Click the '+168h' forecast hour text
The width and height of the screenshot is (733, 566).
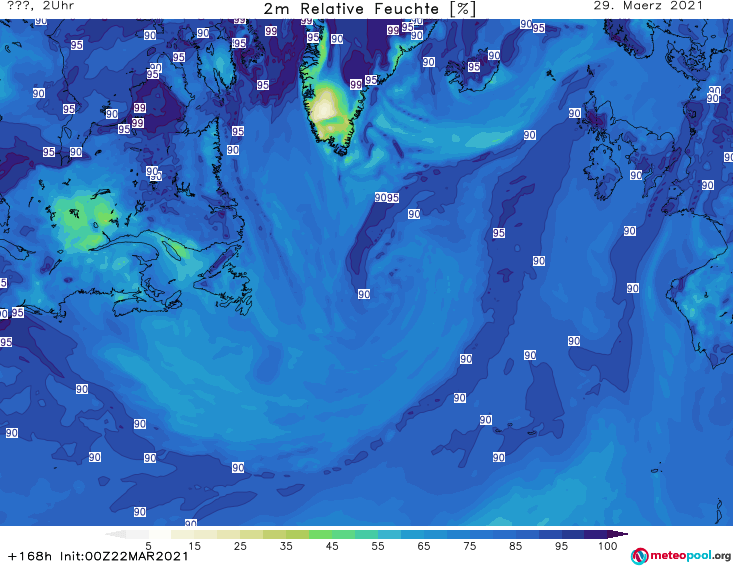pyautogui.click(x=29, y=556)
